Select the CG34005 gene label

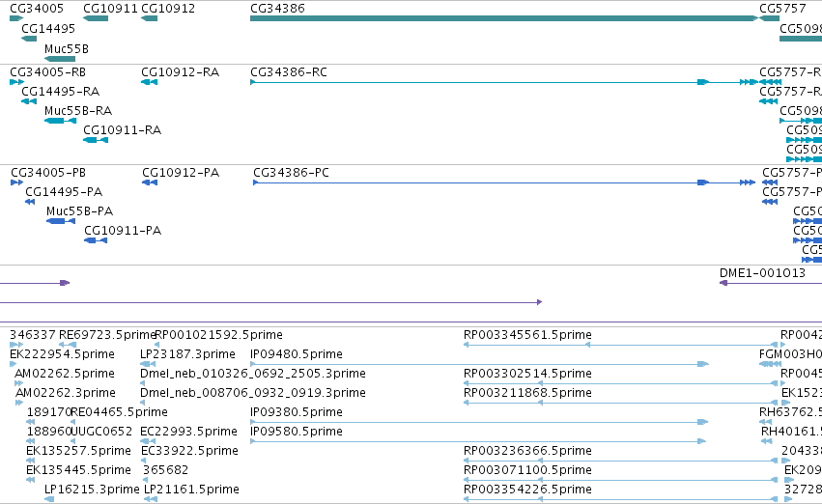click(37, 9)
